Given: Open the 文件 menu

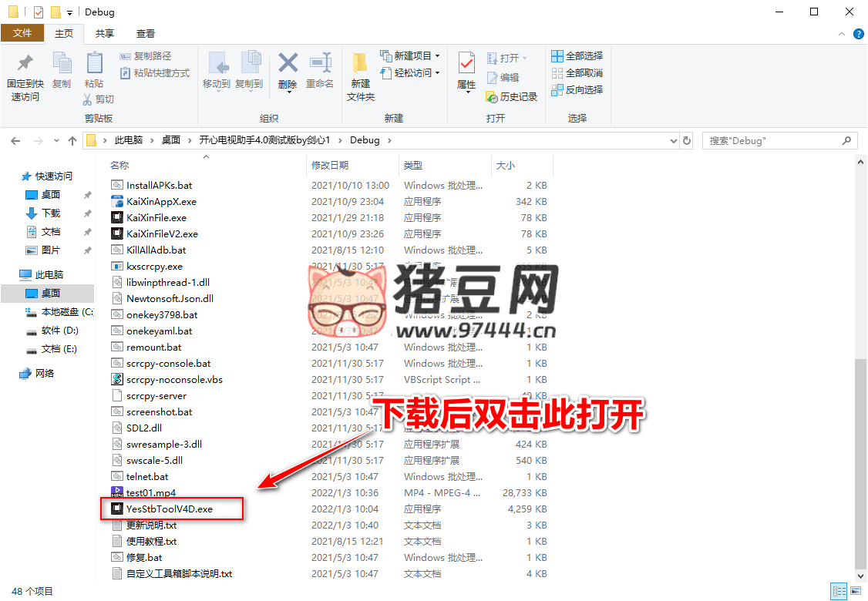Looking at the screenshot, I should (x=24, y=34).
